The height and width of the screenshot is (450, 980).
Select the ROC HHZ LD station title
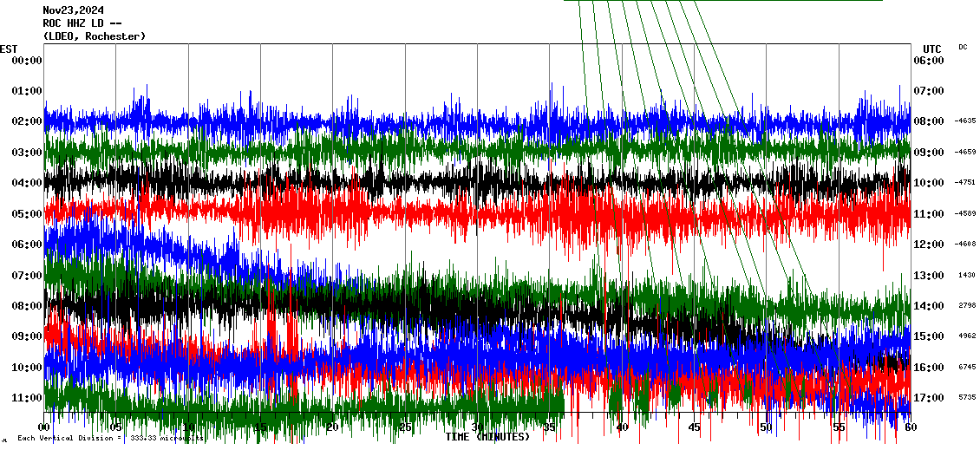point(82,23)
